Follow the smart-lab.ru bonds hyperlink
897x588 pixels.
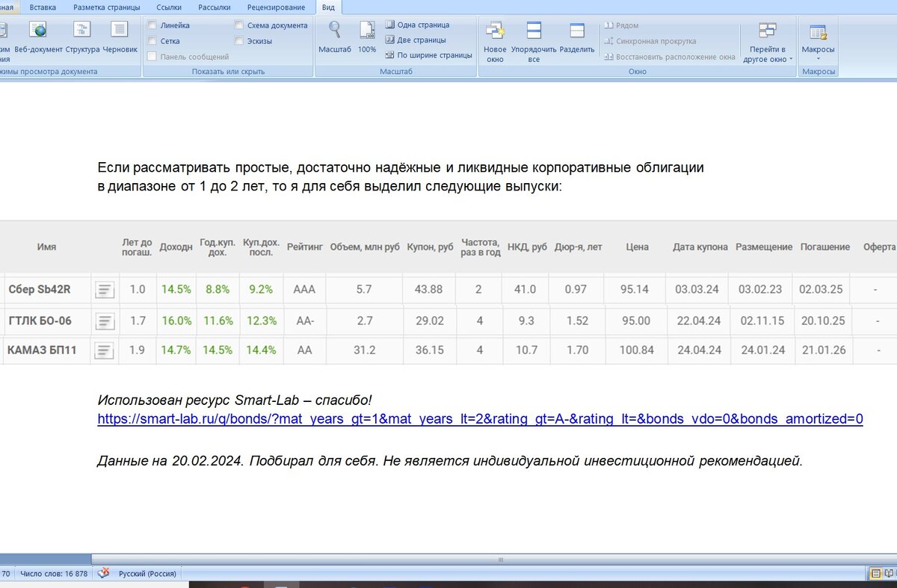click(480, 419)
